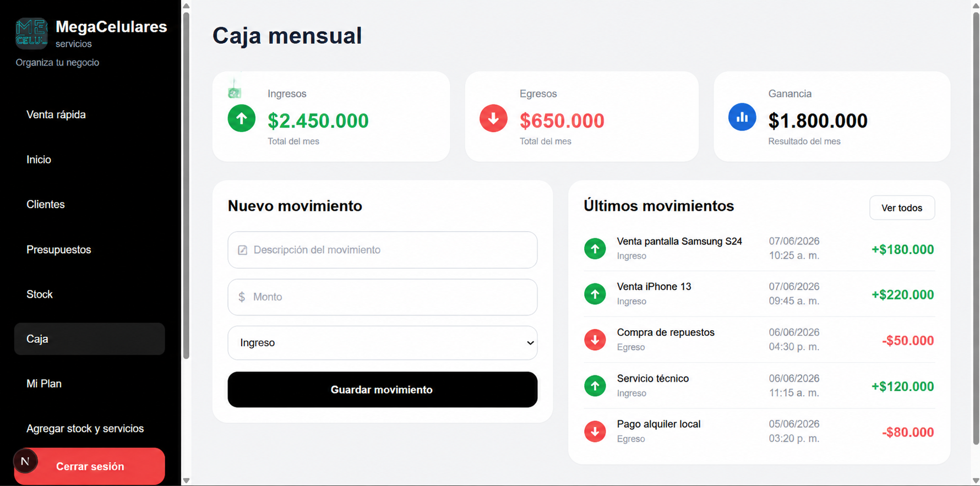The width and height of the screenshot is (980, 486).
Task: Click the Compra de repuestos red arrow icon
Action: [x=595, y=340]
